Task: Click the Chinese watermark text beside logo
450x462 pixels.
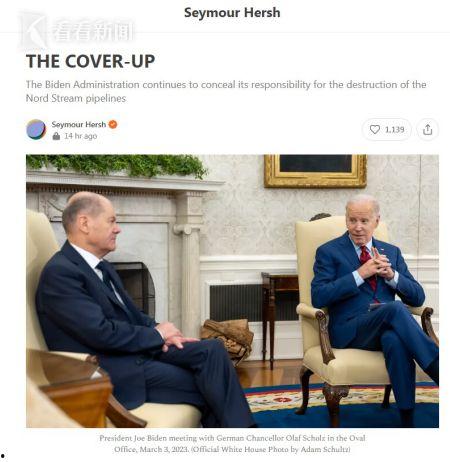Action: (93, 32)
